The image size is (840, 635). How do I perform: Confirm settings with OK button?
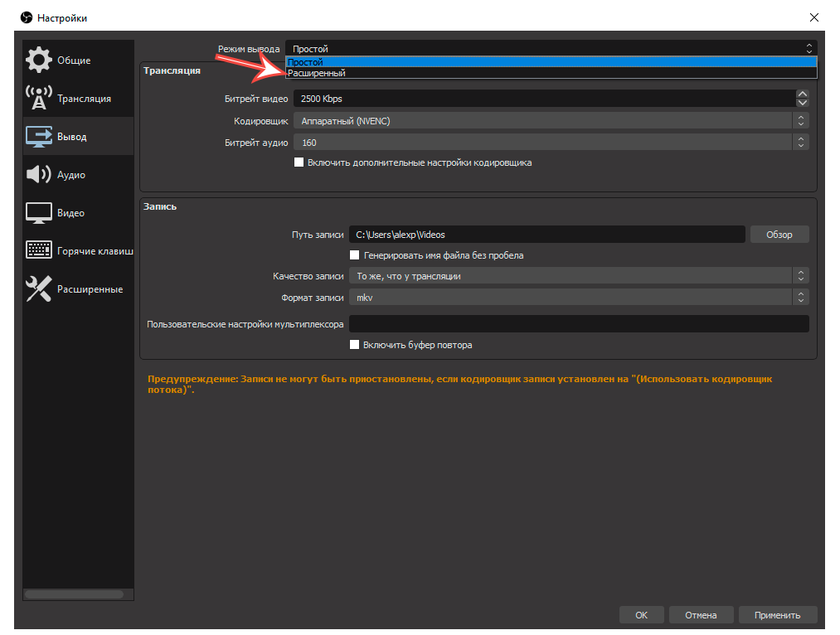pyautogui.click(x=641, y=615)
